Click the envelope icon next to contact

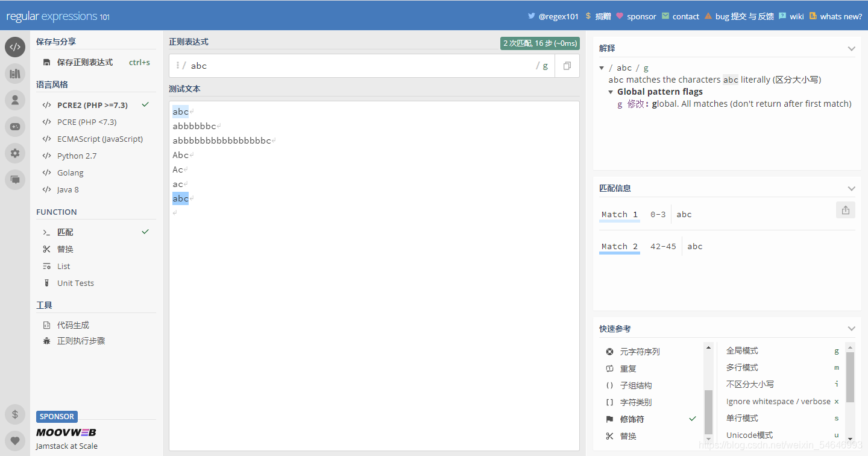tap(665, 16)
